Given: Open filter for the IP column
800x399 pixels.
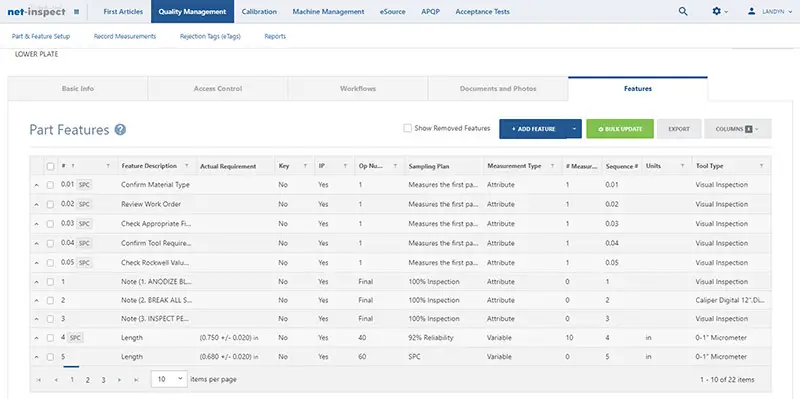Looking at the screenshot, I should (345, 166).
